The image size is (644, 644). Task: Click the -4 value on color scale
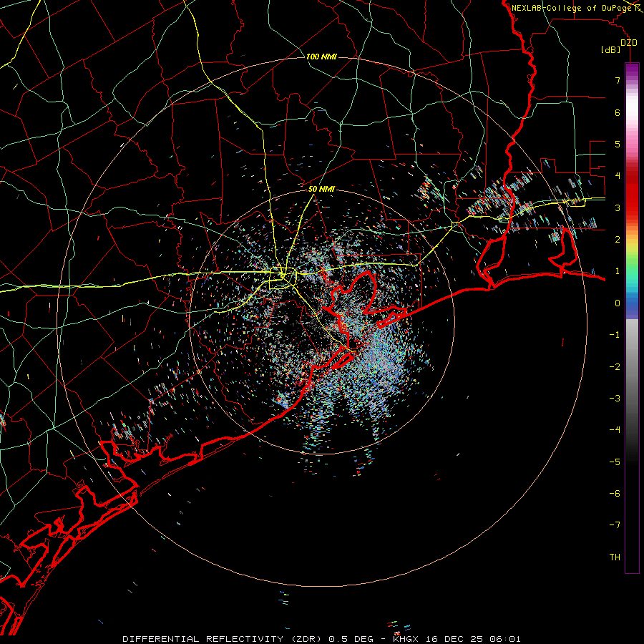615,430
